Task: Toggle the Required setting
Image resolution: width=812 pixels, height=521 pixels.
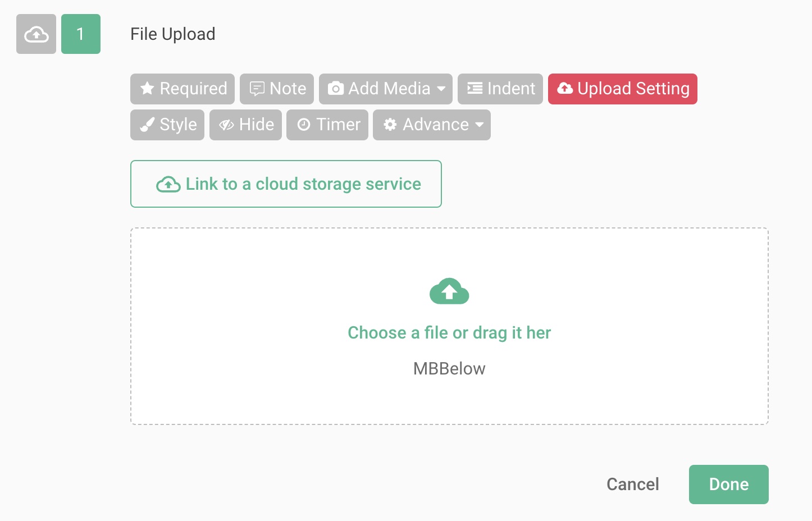Action: (x=182, y=88)
